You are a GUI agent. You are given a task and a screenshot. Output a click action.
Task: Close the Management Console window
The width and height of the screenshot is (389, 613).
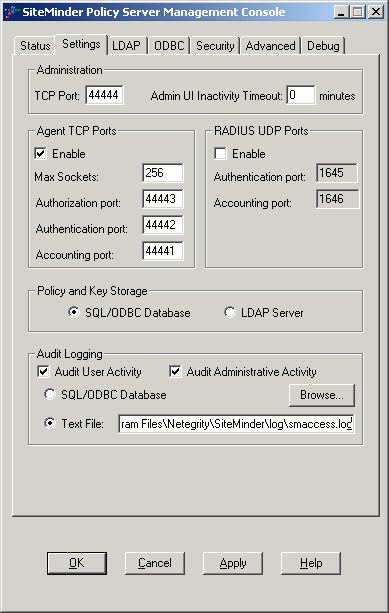click(x=376, y=12)
